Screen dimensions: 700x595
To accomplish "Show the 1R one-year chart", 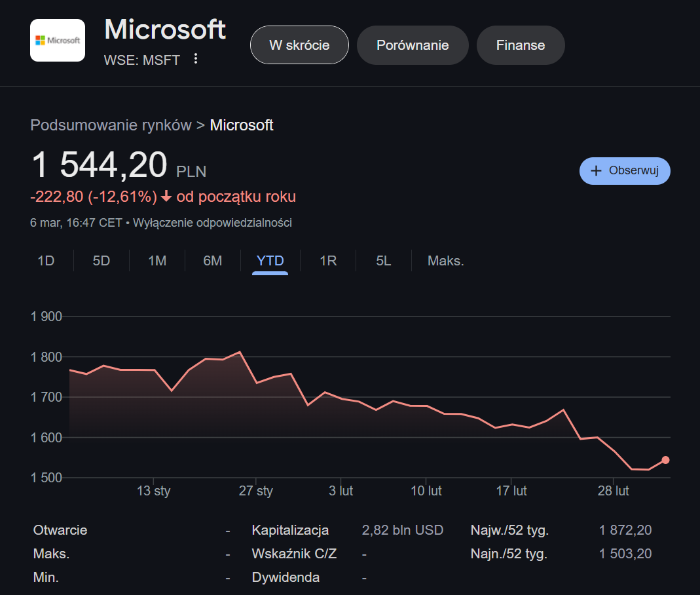I will (328, 261).
